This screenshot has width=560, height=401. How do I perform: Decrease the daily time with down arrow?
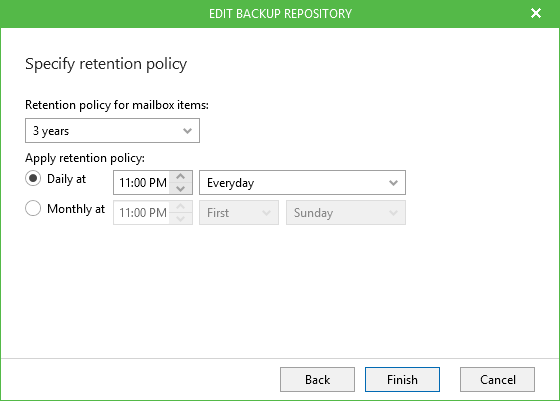click(x=181, y=189)
